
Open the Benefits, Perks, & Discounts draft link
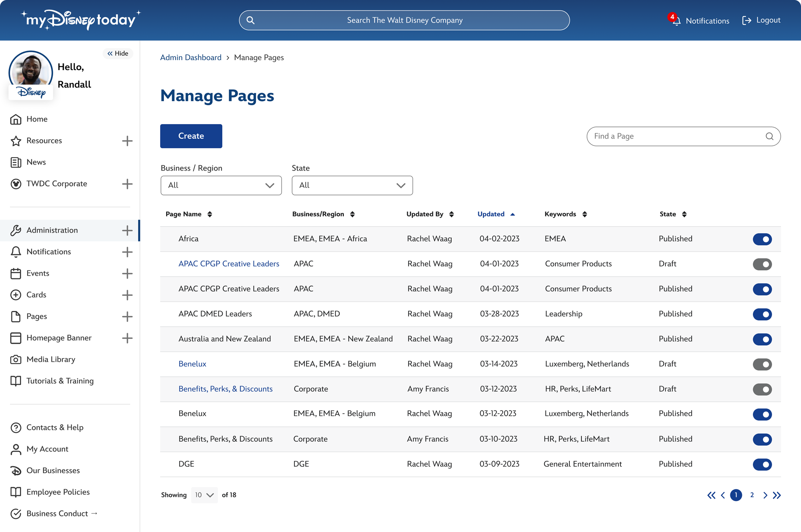tap(225, 389)
